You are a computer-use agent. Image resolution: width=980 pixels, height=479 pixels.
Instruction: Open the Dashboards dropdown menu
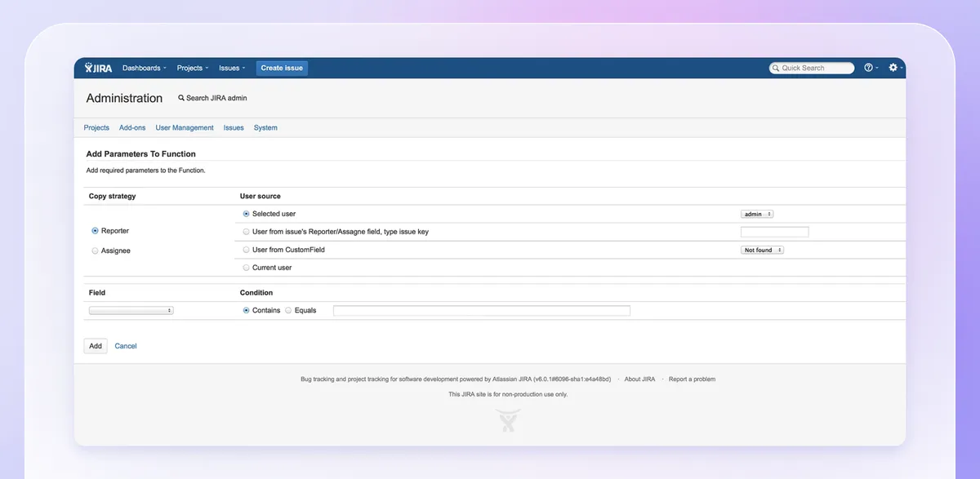click(144, 68)
